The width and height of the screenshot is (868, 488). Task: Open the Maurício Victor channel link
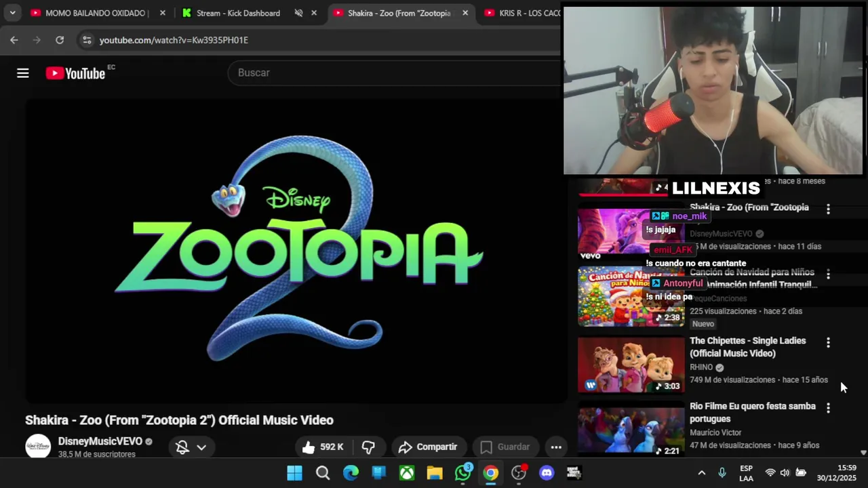click(715, 432)
